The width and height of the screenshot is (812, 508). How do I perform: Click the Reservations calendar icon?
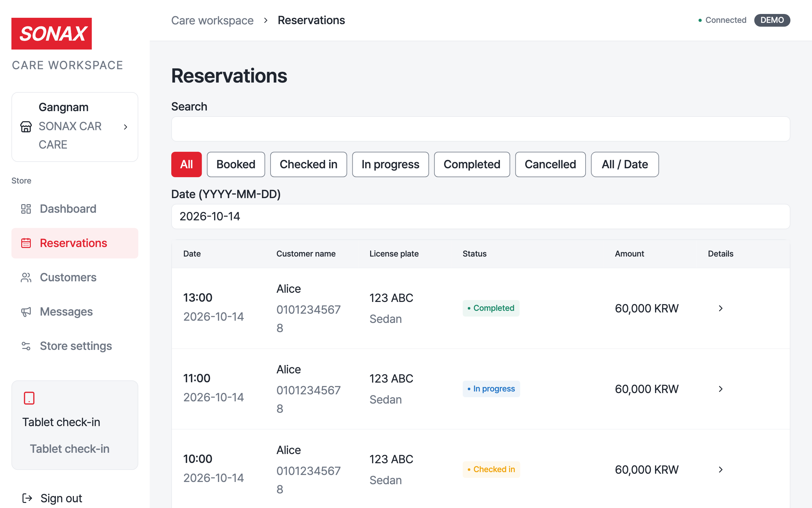tap(26, 243)
